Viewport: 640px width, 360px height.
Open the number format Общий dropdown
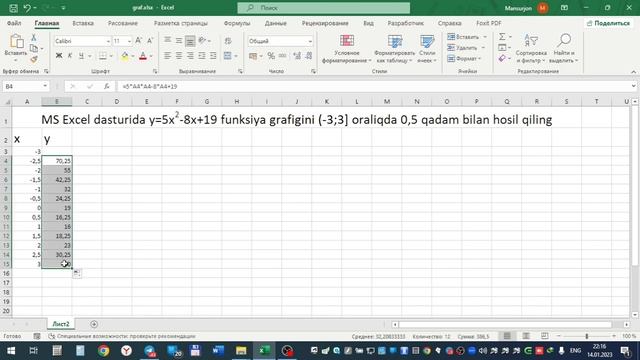click(310, 41)
